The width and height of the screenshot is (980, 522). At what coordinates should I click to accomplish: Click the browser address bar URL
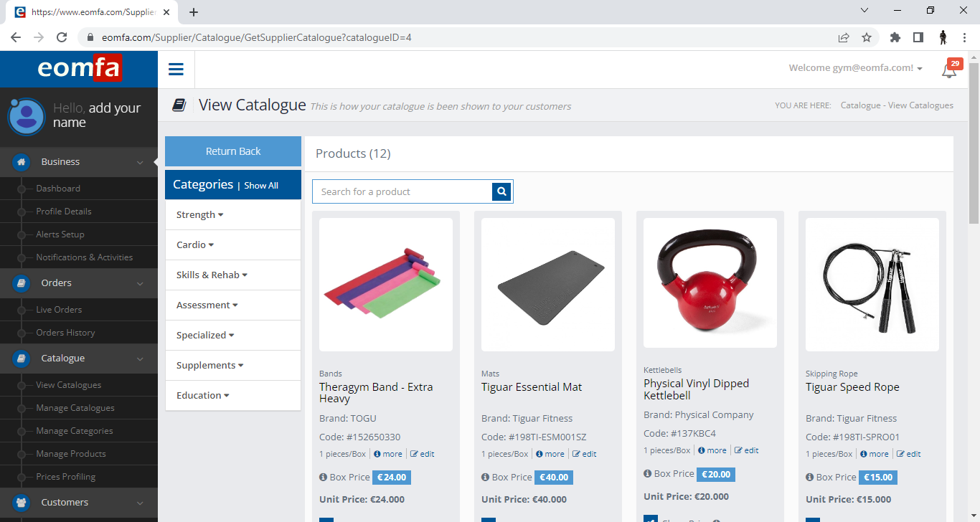(x=257, y=37)
